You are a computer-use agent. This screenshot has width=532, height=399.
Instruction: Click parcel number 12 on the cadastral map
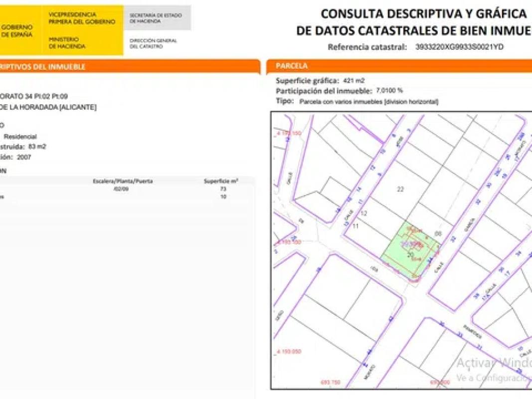click(364, 213)
